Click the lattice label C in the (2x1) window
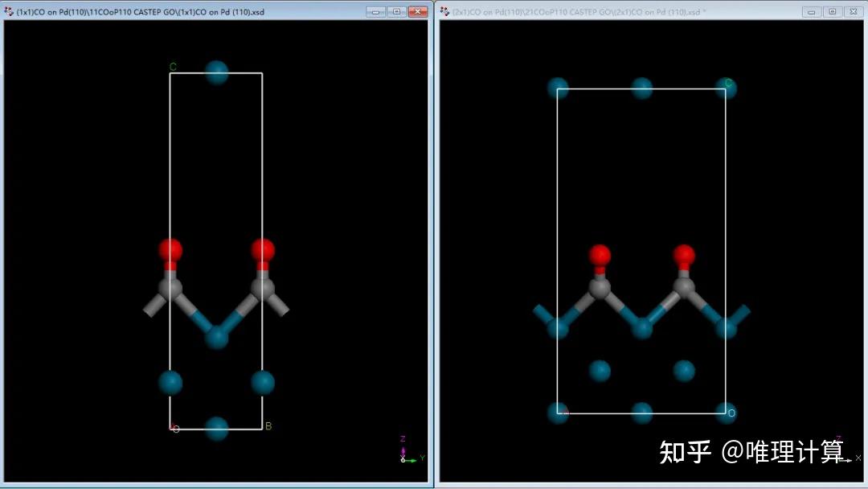 (x=728, y=83)
